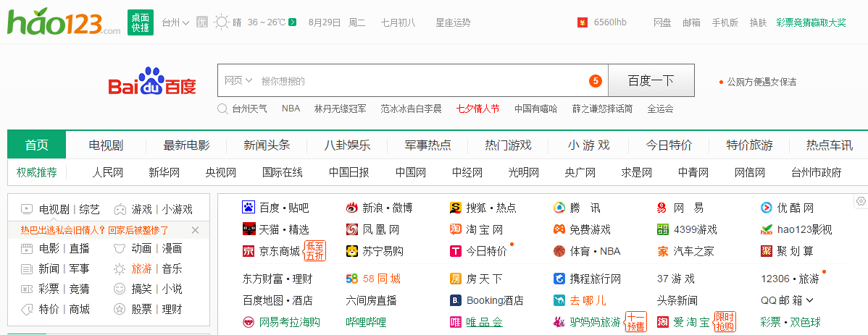Click the 聚划算 icon
Viewport: 868px width, 335px height.
click(x=767, y=252)
